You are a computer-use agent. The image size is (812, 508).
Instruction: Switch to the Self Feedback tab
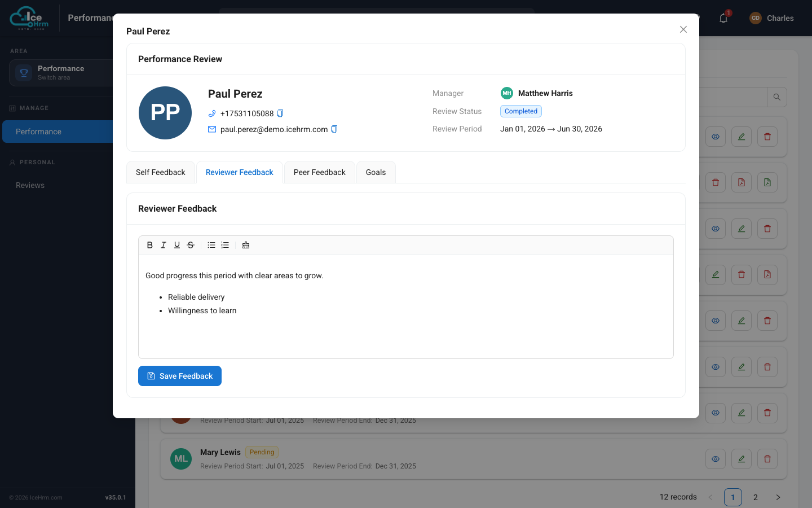click(161, 172)
